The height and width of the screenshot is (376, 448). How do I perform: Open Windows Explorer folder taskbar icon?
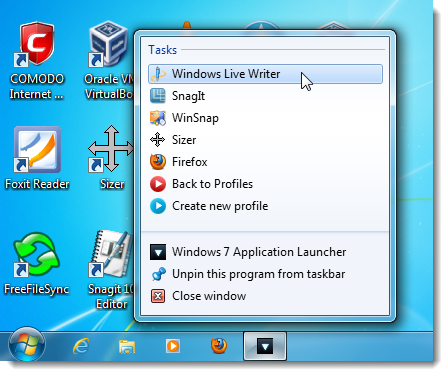(127, 347)
